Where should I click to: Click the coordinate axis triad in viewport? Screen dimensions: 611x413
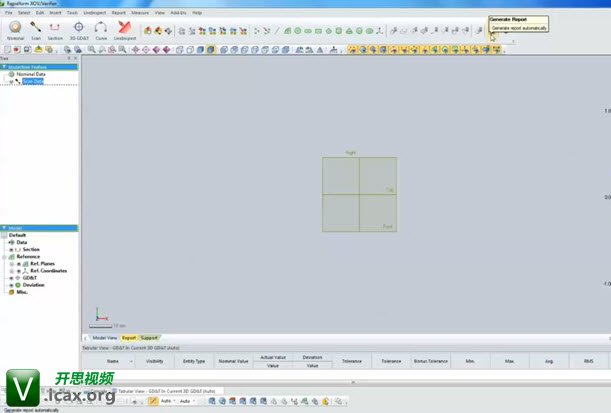click(101, 315)
